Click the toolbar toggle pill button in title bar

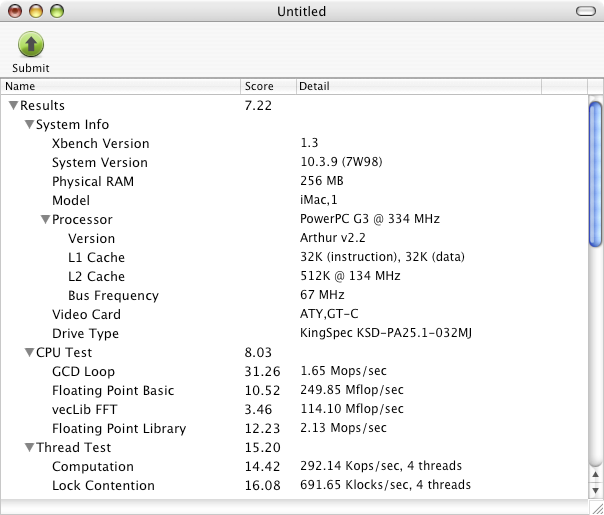point(586,11)
